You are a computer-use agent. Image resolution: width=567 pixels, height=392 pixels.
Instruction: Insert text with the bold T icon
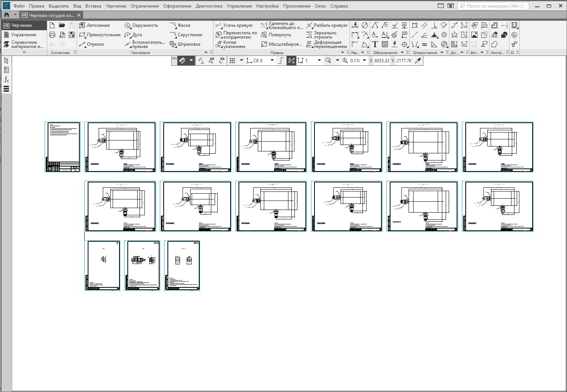[x=375, y=44]
